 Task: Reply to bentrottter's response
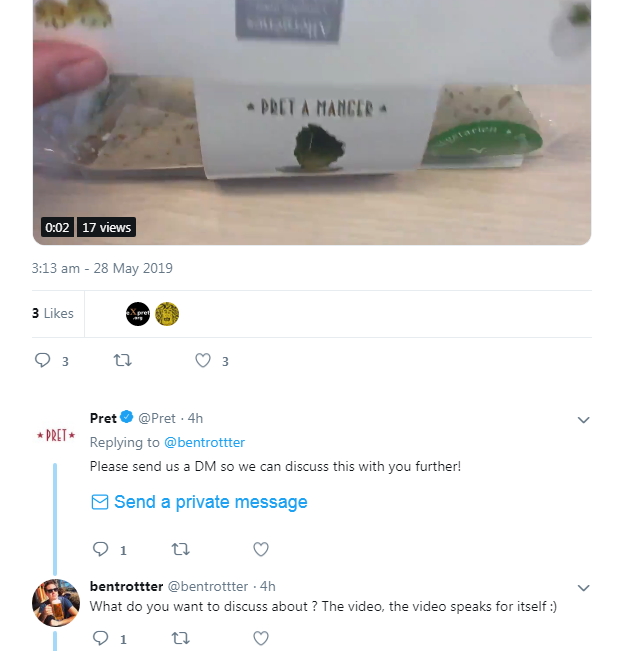[x=100, y=638]
